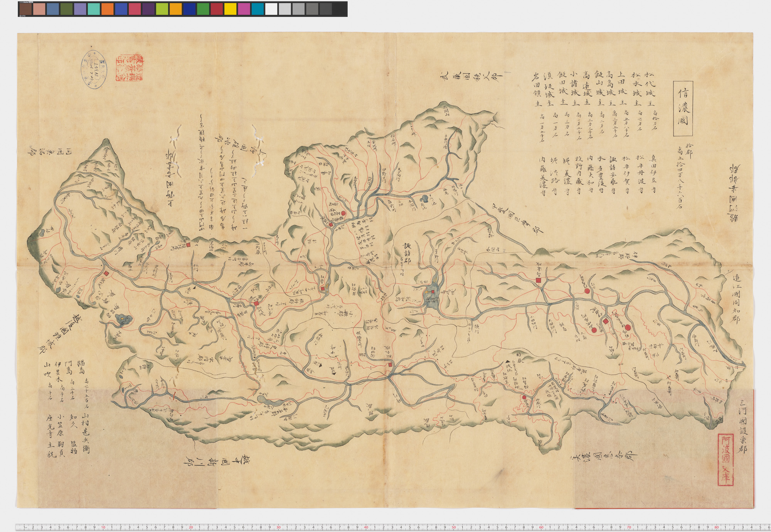This screenshot has width=771, height=532.
Task: Select the olive green color patch
Action: coord(66,9)
